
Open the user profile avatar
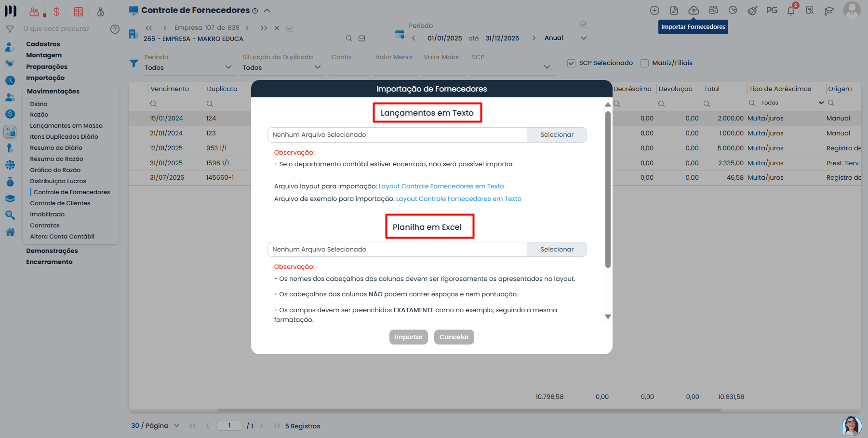pyautogui.click(x=852, y=10)
